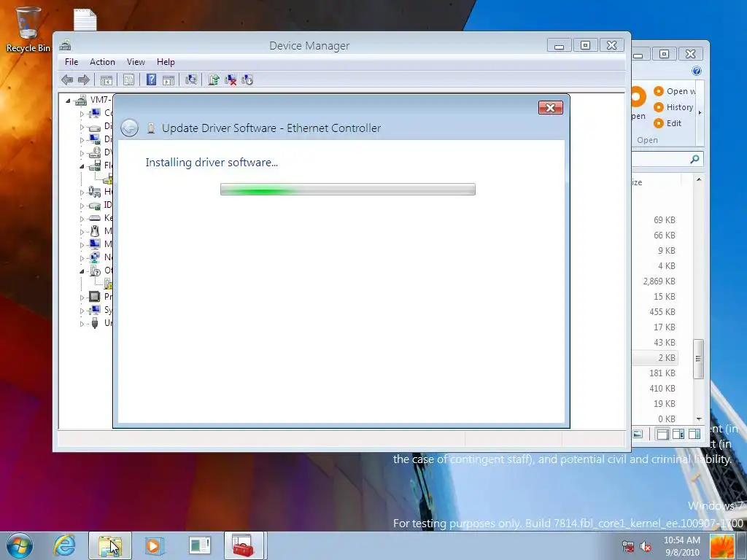Select the warning device under floppy controllers
Image resolution: width=747 pixels, height=560 pixels.
coord(108,179)
